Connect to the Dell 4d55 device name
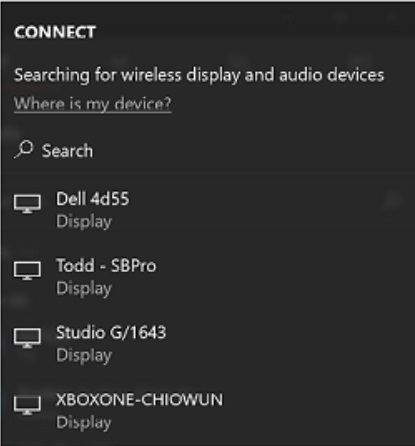Image resolution: width=415 pixels, height=446 pixels. 92,199
